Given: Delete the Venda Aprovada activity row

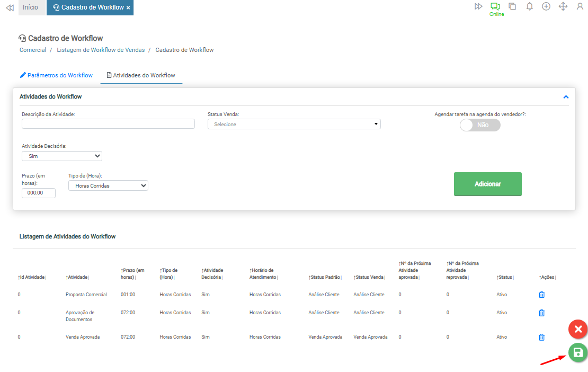Looking at the screenshot, I should (x=541, y=337).
